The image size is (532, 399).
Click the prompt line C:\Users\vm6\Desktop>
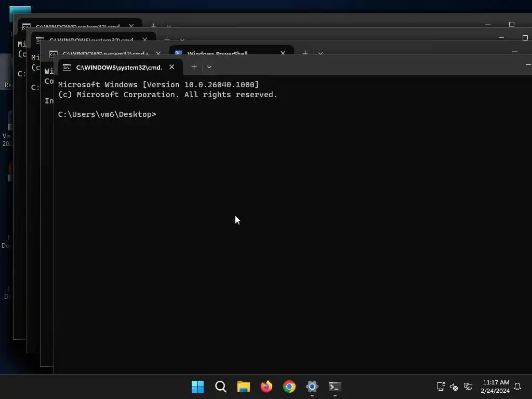tap(107, 114)
